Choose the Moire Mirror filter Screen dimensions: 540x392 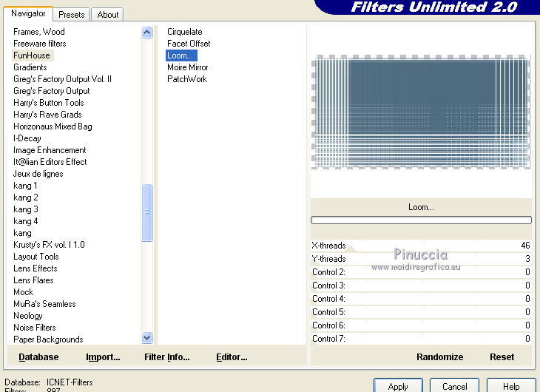click(x=188, y=67)
